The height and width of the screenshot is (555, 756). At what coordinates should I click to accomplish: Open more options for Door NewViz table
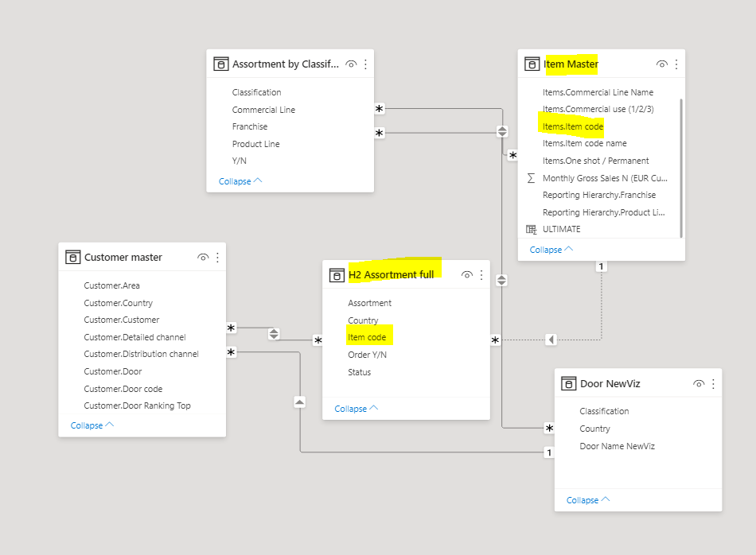click(x=713, y=384)
